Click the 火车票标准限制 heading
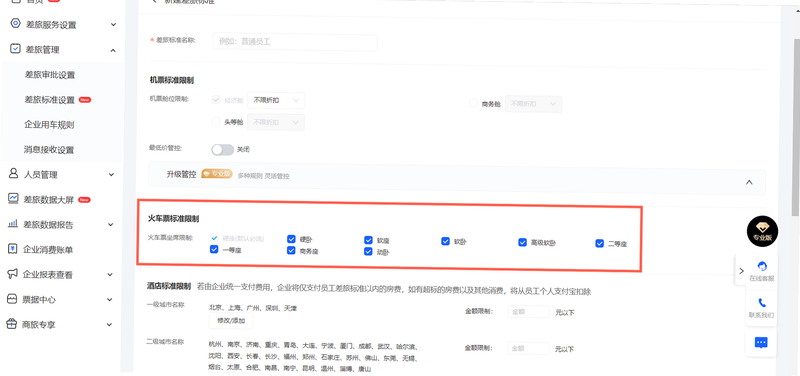The width and height of the screenshot is (800, 376). (x=173, y=218)
